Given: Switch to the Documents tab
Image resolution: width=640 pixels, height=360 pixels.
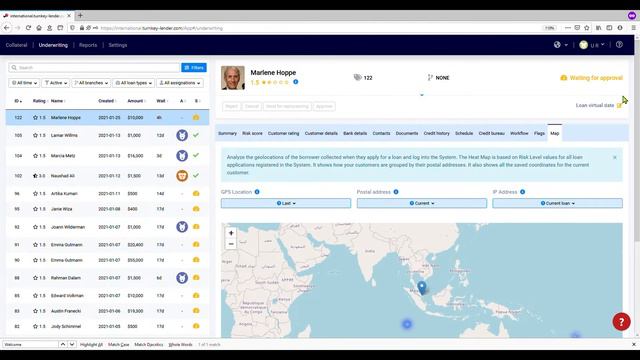Looking at the screenshot, I should [407, 133].
